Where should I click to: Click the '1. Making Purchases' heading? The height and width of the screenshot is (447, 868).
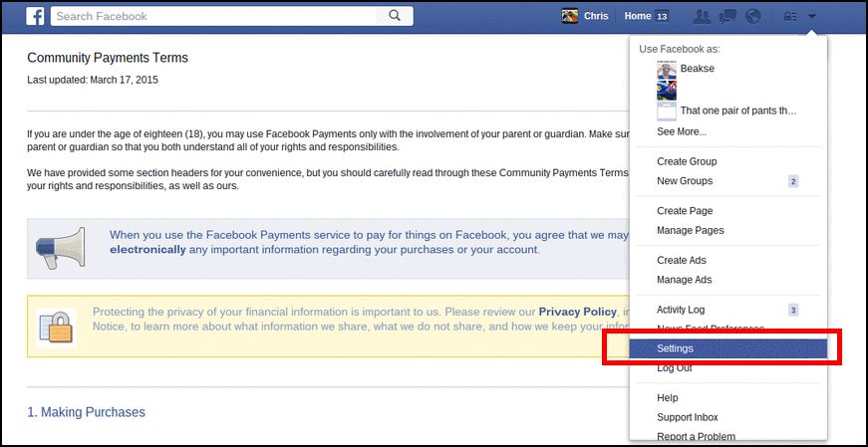pos(87,412)
